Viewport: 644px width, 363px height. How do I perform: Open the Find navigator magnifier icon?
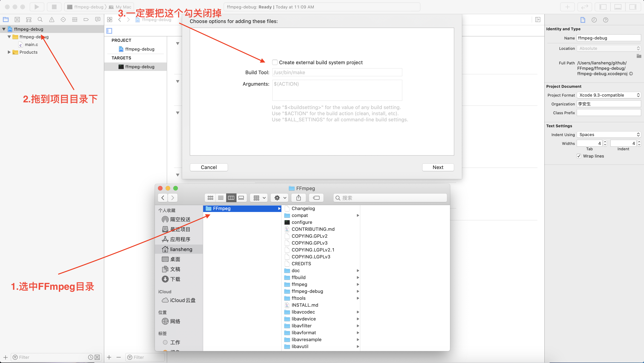click(x=40, y=20)
